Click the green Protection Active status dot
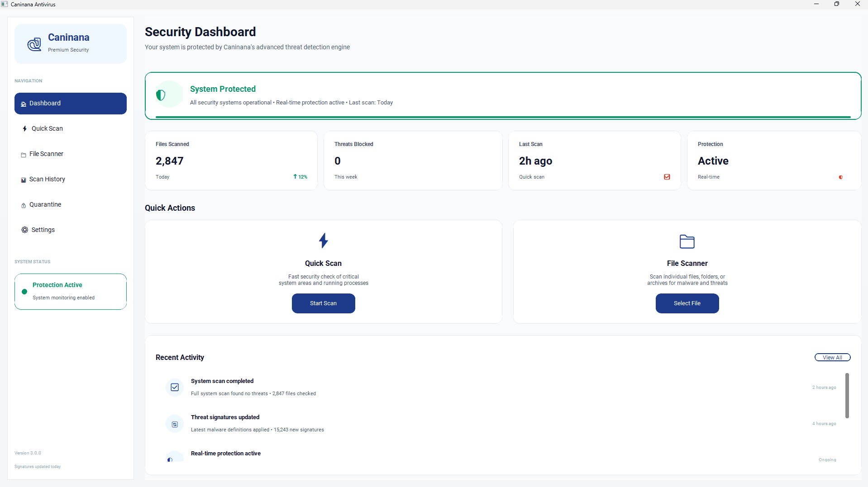Image resolution: width=868 pixels, height=487 pixels. tap(24, 292)
